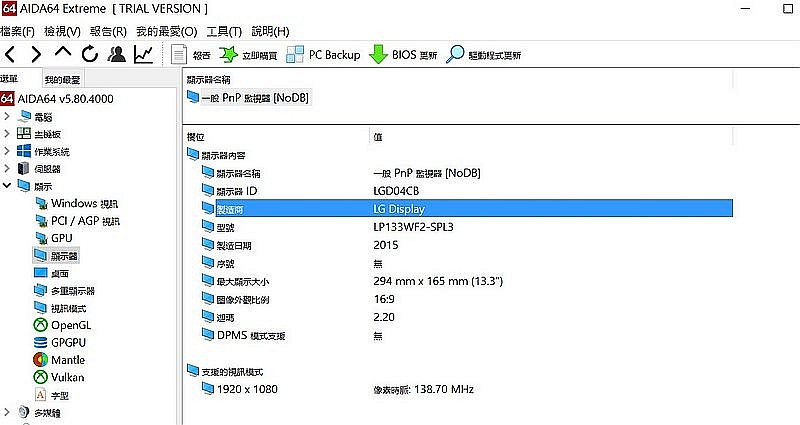Select the 製造日期 2015 row
Image resolution: width=800 pixels, height=425 pixels.
tap(466, 245)
